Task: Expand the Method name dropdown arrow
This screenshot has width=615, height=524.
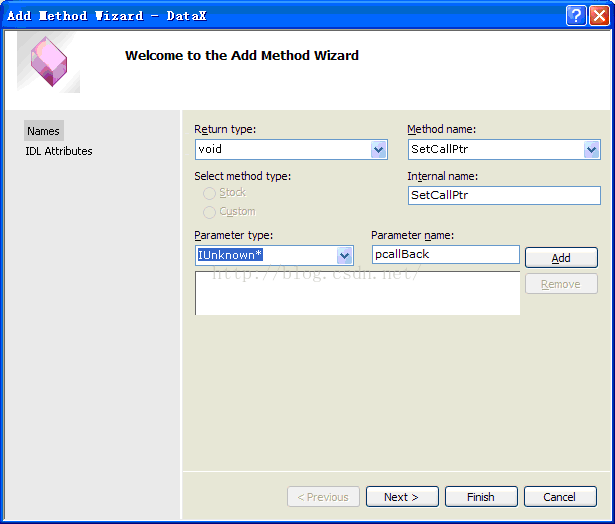Action: click(x=591, y=149)
